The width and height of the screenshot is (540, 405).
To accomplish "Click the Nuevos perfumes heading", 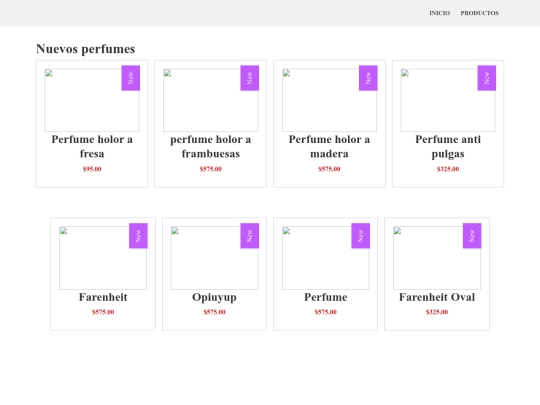I will point(85,49).
